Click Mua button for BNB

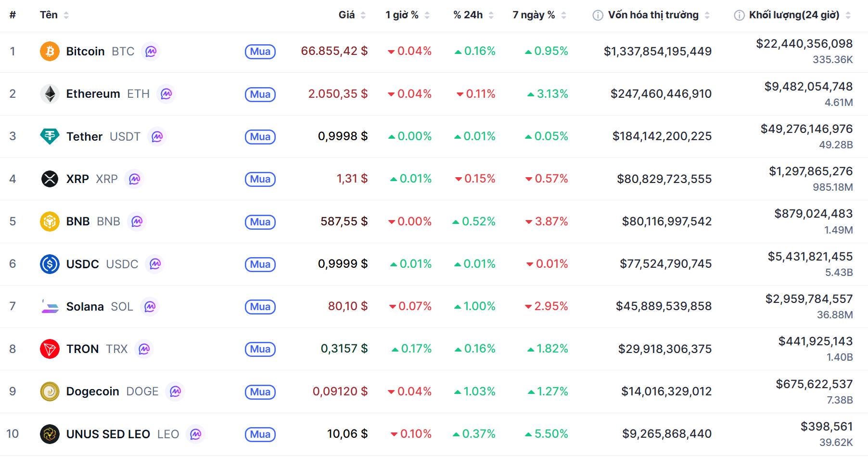pos(260,222)
